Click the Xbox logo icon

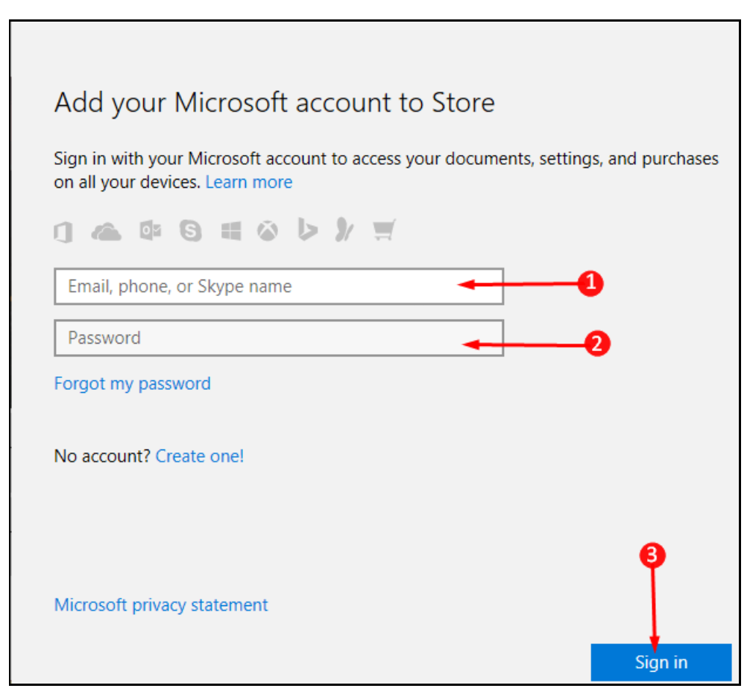pyautogui.click(x=268, y=231)
